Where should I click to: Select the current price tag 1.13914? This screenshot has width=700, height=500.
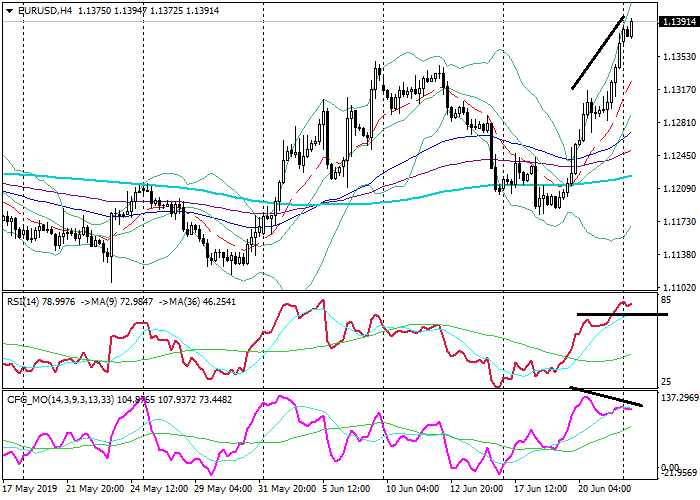[678, 22]
